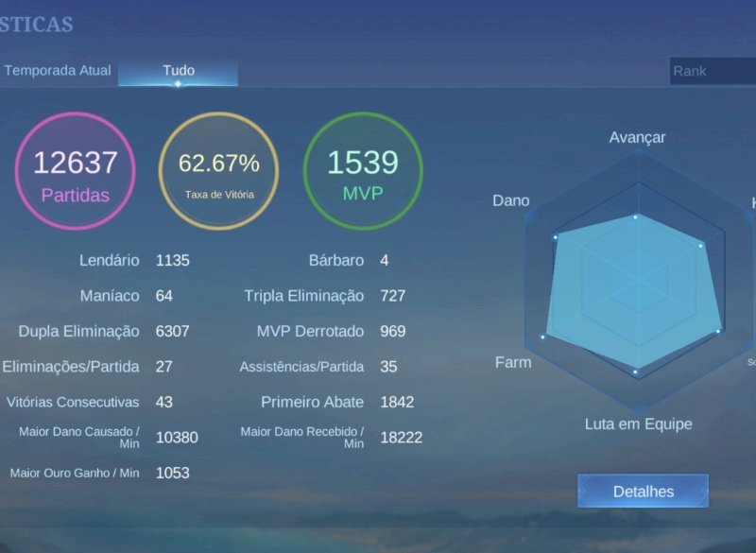Select the Farm radar chart label
The image size is (756, 553).
tap(513, 363)
